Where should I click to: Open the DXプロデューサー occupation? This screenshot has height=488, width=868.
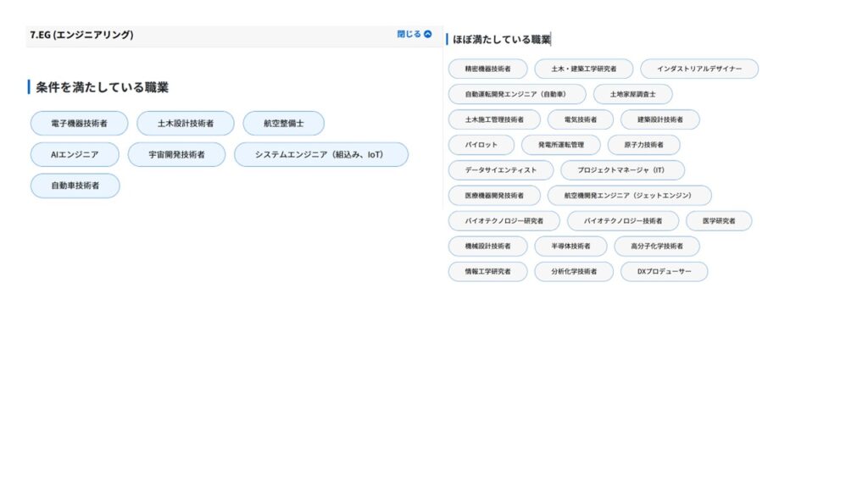(x=664, y=272)
